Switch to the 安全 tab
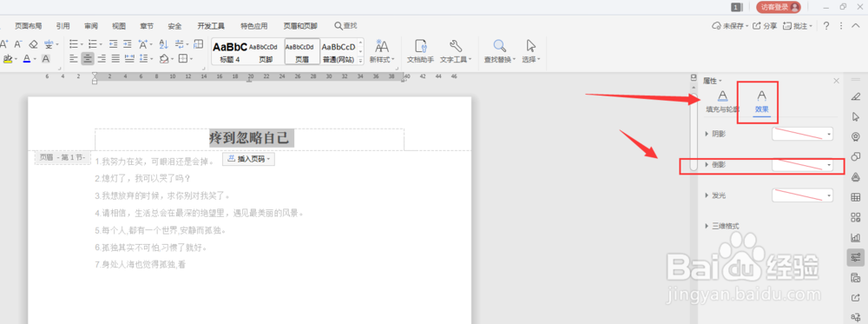The height and width of the screenshot is (324, 868). point(175,25)
